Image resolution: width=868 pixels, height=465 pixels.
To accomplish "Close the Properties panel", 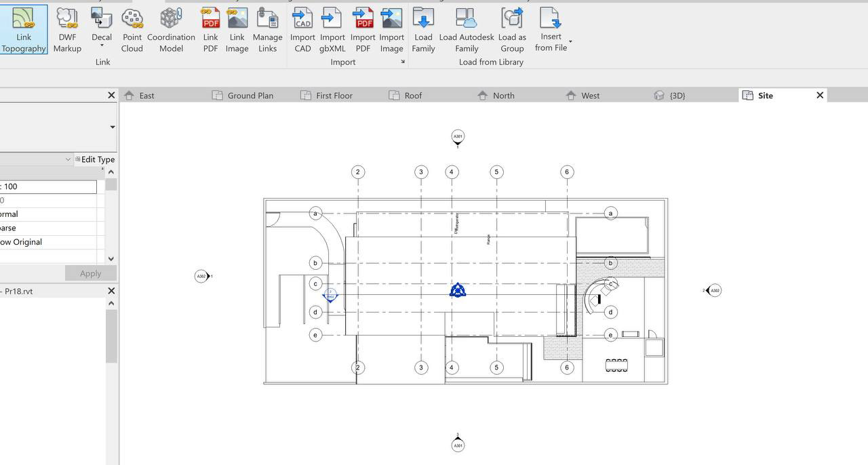I will [111, 96].
